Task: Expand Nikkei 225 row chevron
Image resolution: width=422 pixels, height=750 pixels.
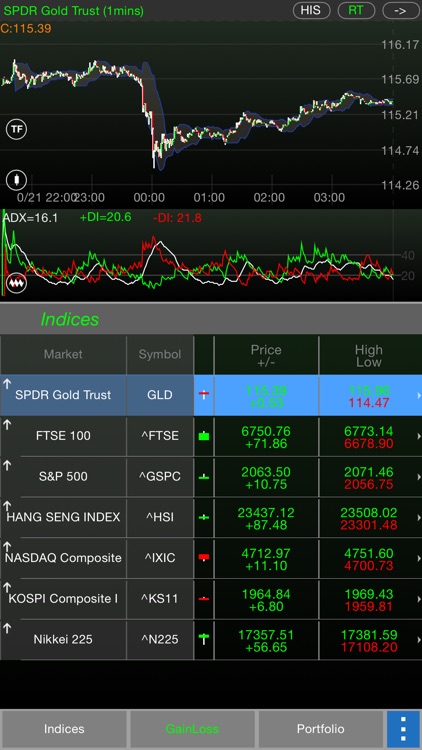Action: 418,640
